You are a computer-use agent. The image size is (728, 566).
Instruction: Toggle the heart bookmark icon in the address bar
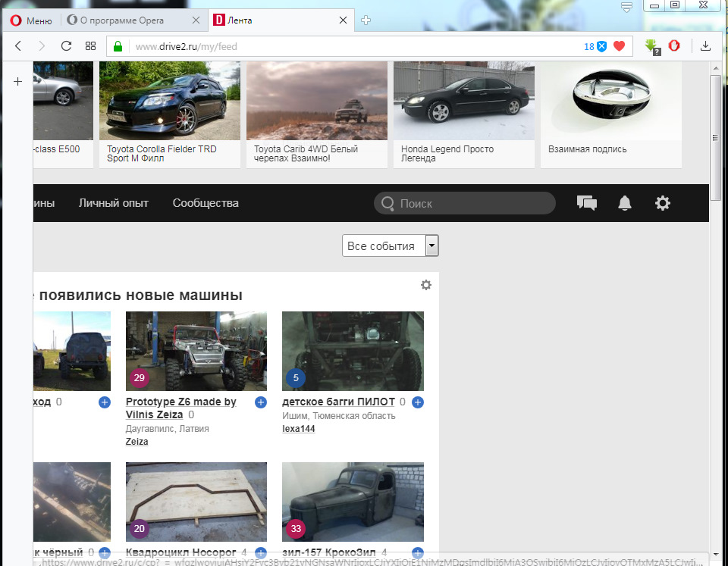tap(620, 45)
